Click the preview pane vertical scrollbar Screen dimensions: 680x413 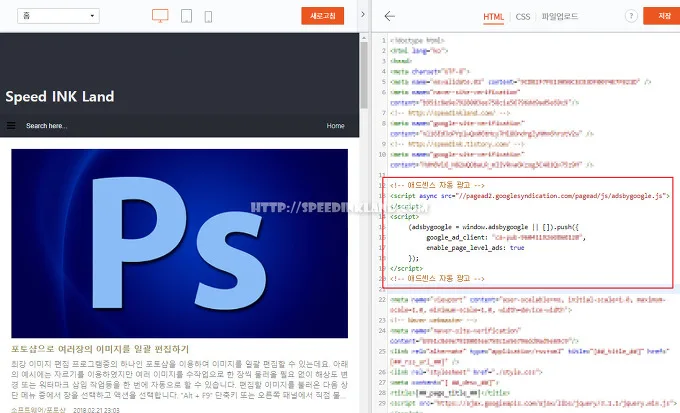point(364,74)
